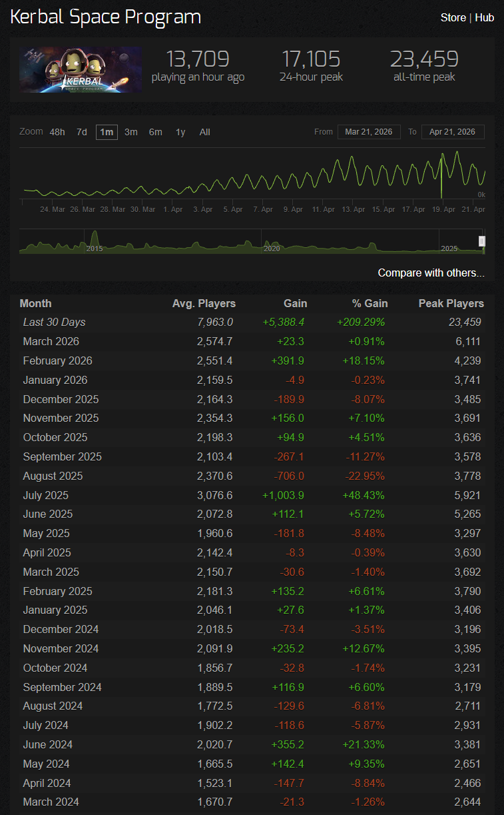
Task: Click July 2024 peak players 2,931
Action: pos(467,725)
